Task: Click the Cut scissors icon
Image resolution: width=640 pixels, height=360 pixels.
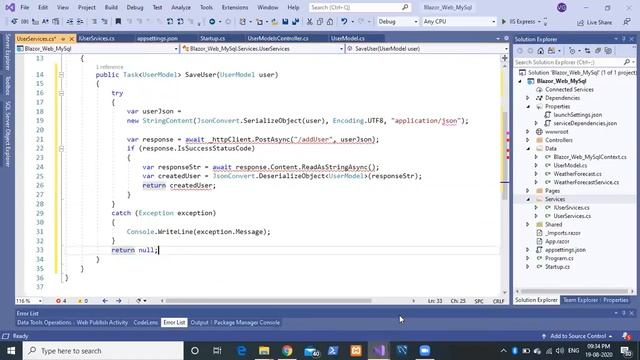Action: 309,22
